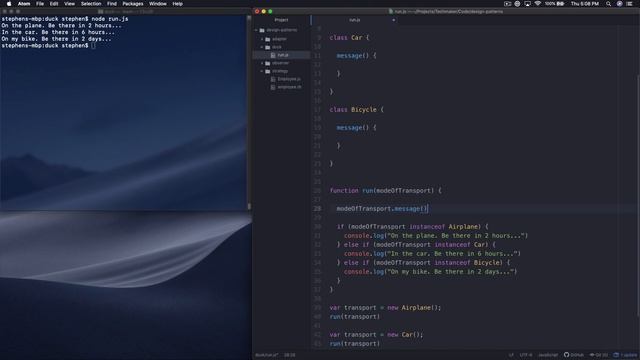Open the Find menu
The height and width of the screenshot is (360, 640).
(112, 4)
